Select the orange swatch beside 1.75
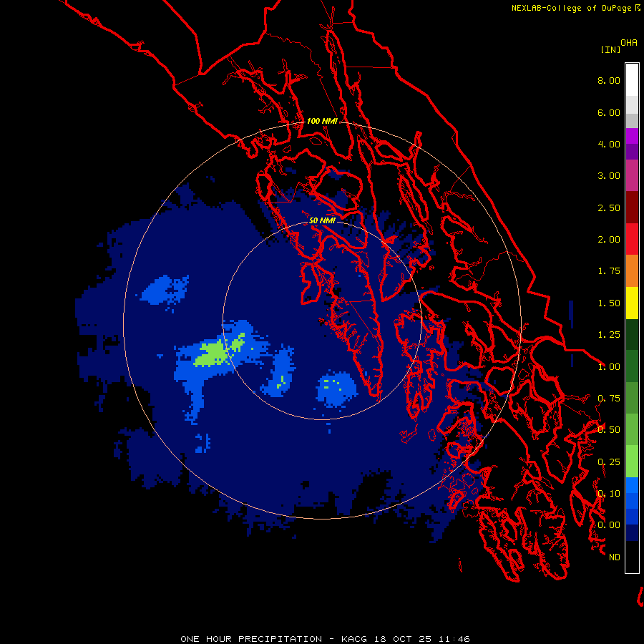Image resolution: width=644 pixels, height=644 pixels. [632, 271]
